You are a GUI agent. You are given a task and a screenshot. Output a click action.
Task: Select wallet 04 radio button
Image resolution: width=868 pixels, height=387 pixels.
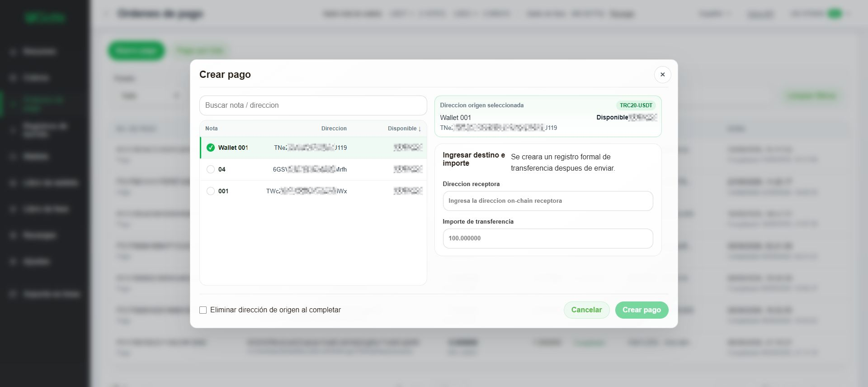211,169
